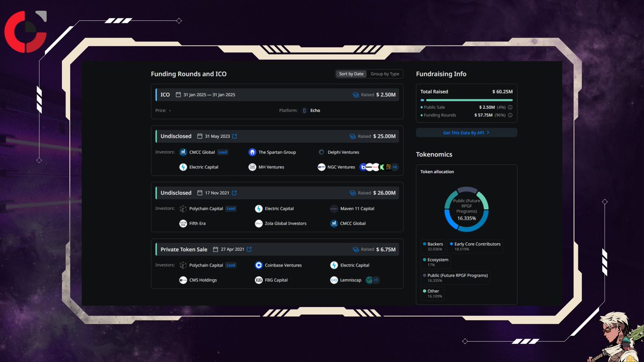Click info icon next to Public Sale 4%

pos(510,107)
